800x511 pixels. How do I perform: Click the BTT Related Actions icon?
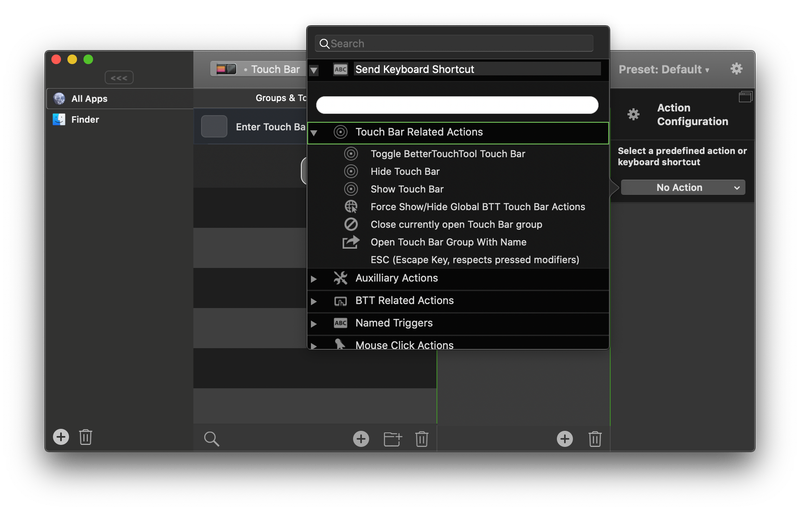(340, 301)
